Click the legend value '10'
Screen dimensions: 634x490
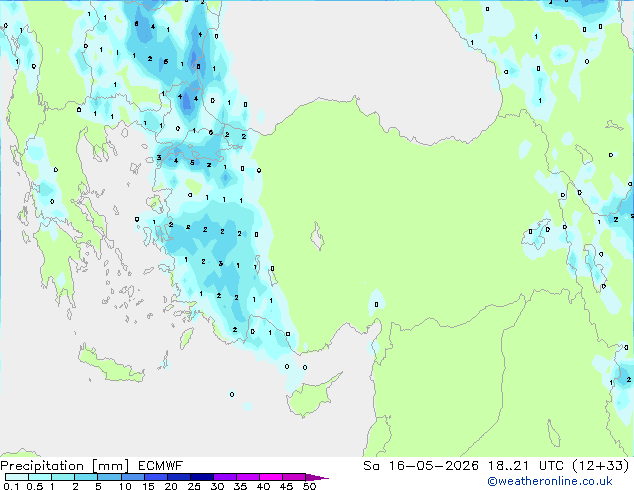point(125,486)
